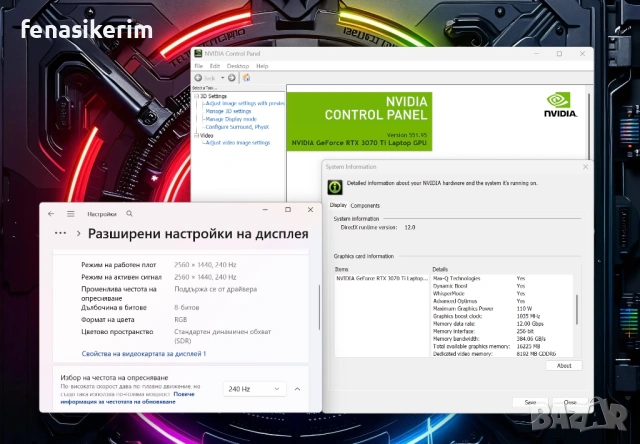
Task: Click the Dedicated video memory row
Action: [x=502, y=354]
